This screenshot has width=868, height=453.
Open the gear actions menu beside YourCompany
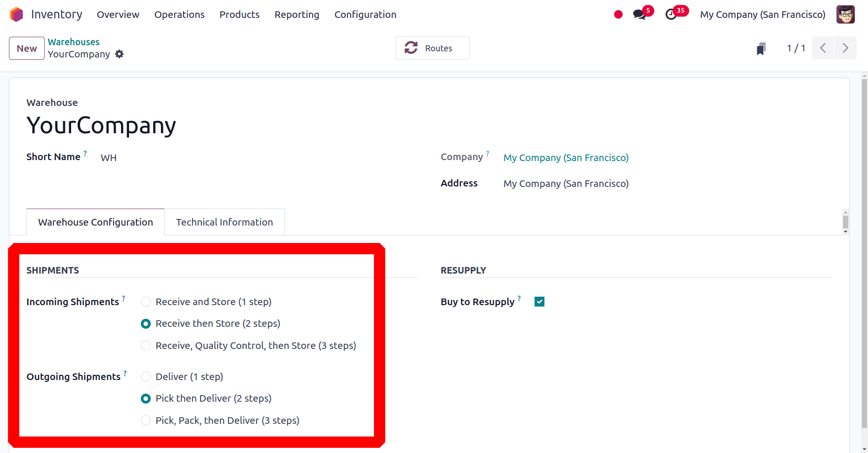point(120,54)
